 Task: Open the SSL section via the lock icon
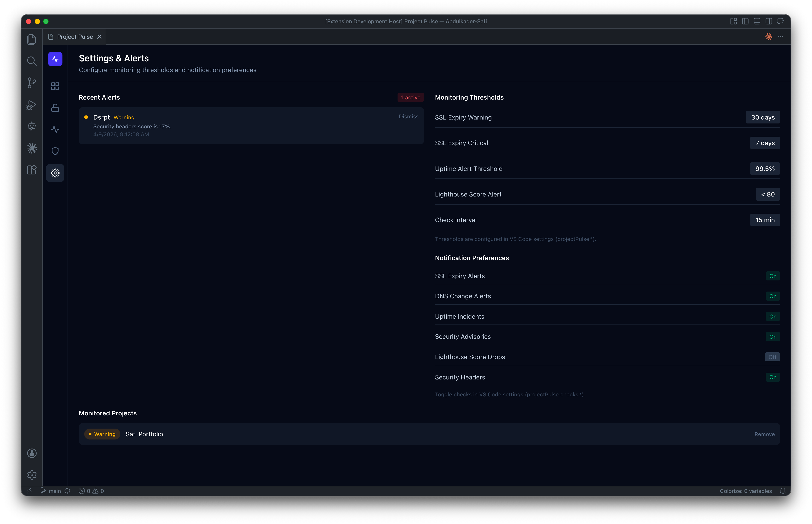point(55,108)
